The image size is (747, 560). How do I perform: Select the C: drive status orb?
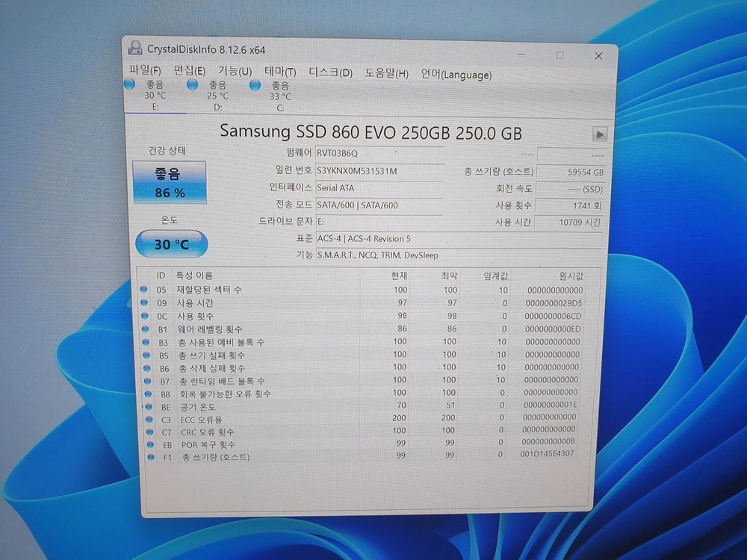click(x=255, y=85)
